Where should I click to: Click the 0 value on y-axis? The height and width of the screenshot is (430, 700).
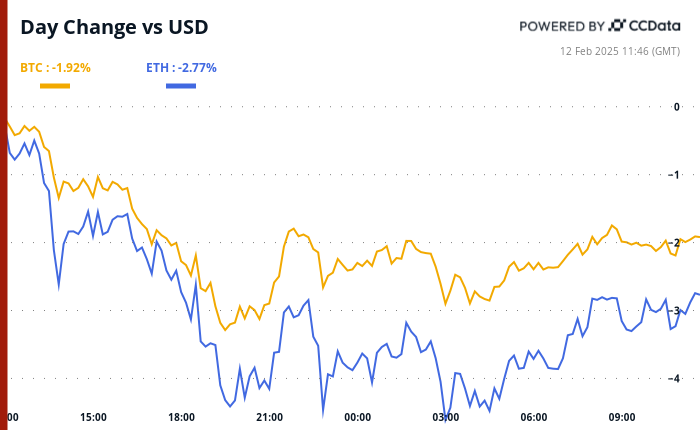pos(676,107)
